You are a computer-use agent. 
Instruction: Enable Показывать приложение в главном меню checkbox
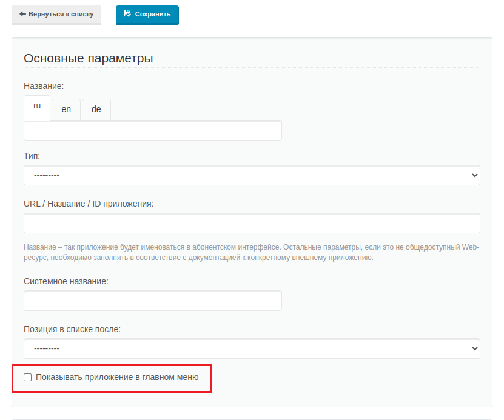coord(28,378)
